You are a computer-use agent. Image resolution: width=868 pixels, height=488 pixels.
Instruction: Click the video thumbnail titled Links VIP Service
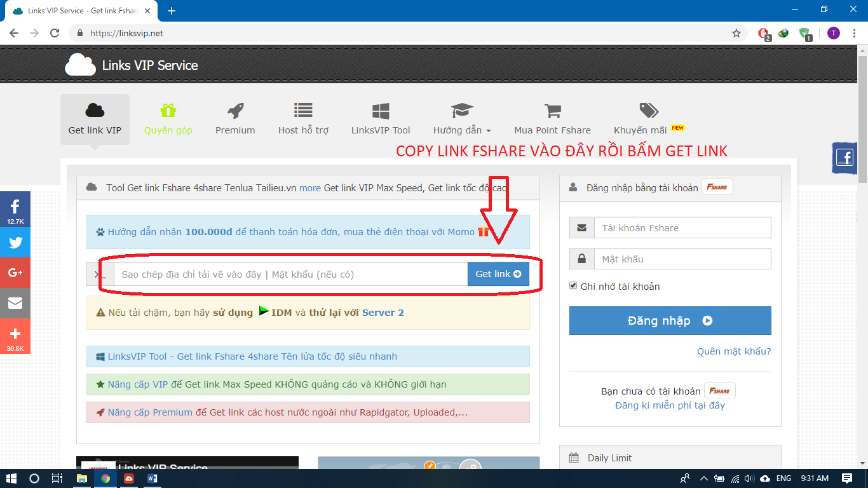pyautogui.click(x=187, y=463)
